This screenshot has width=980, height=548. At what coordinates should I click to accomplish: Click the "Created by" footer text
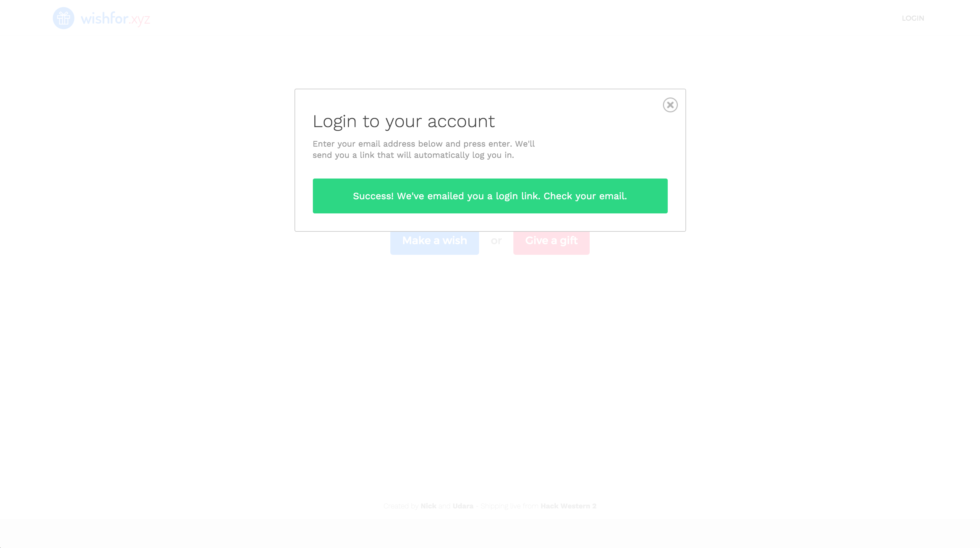(401, 506)
